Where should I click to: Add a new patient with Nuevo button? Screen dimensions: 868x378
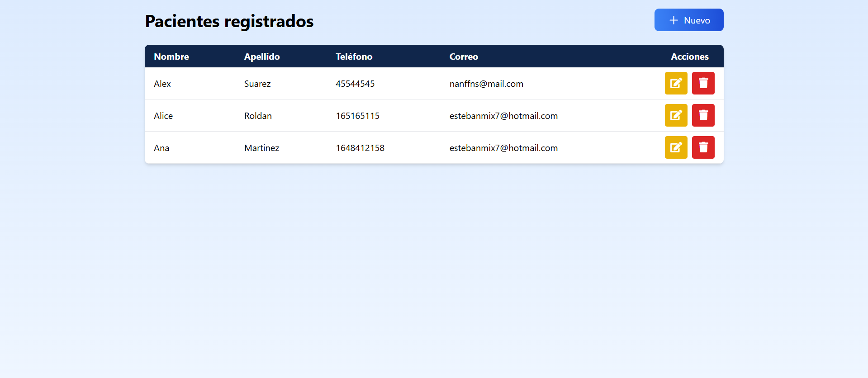[x=688, y=20]
